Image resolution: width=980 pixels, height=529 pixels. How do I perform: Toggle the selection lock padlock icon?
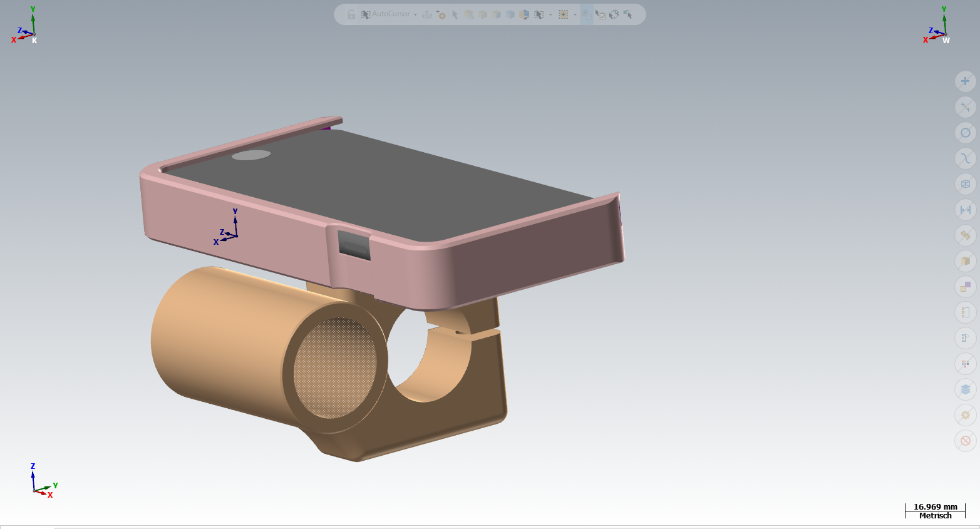[351, 14]
